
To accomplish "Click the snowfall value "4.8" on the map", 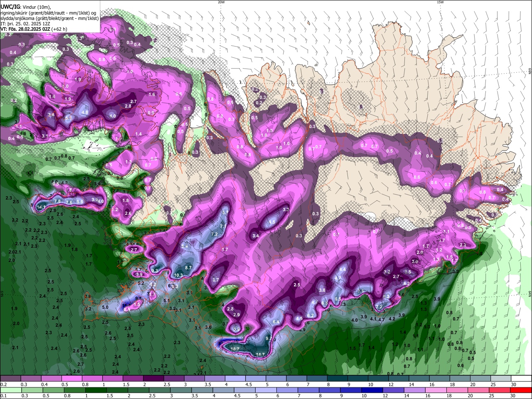I will click(85, 112).
